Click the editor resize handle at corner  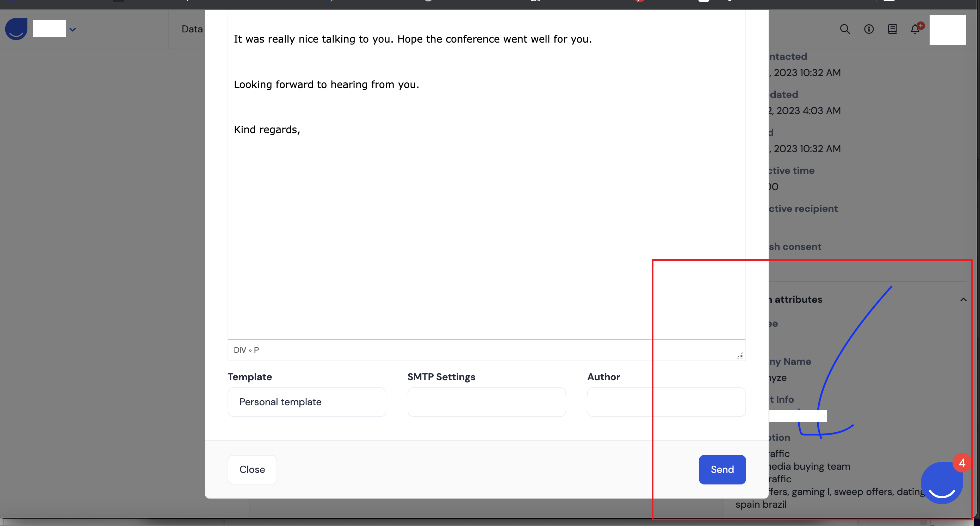[739, 355]
